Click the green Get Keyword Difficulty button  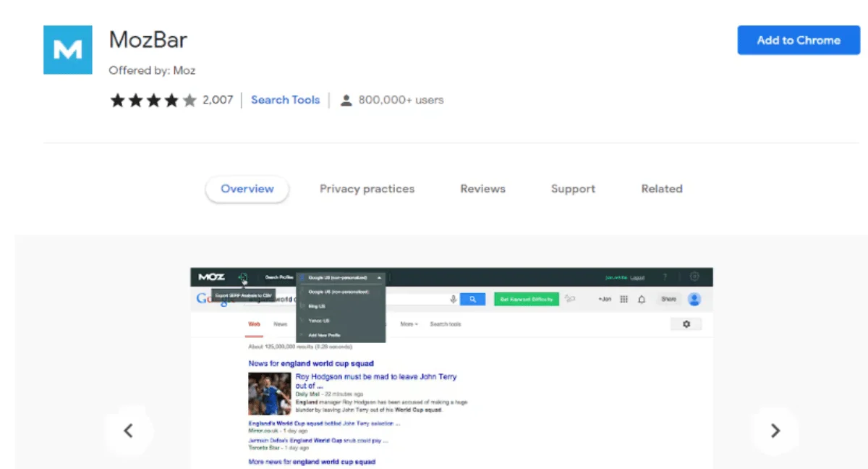tap(527, 299)
